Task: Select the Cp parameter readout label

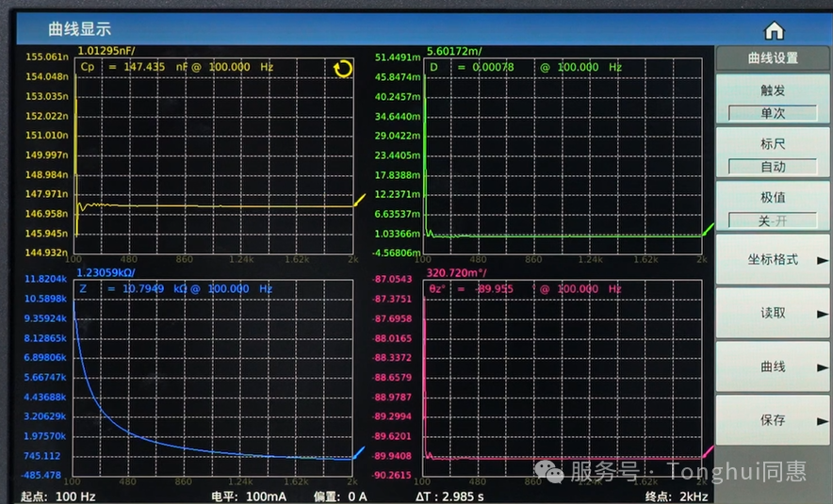Action: click(88, 67)
